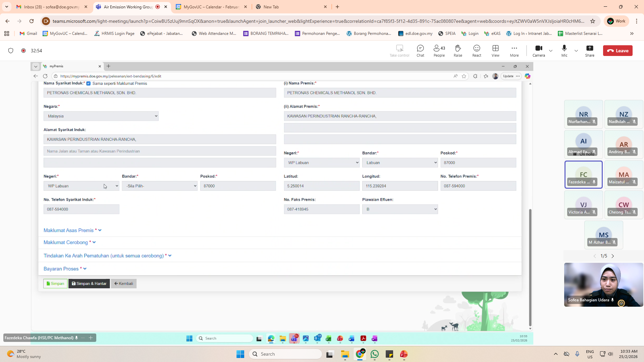
Task: Click the Kembali button
Action: 124,284
